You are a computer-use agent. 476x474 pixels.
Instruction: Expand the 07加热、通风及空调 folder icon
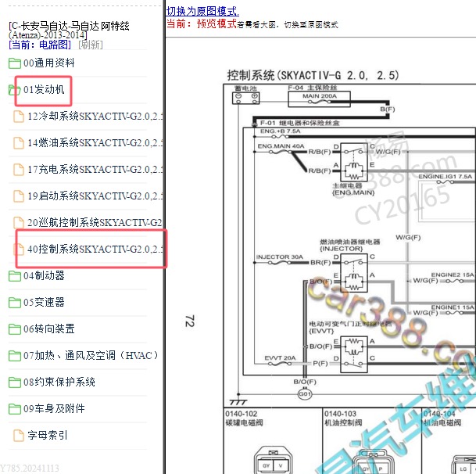(x=15, y=356)
